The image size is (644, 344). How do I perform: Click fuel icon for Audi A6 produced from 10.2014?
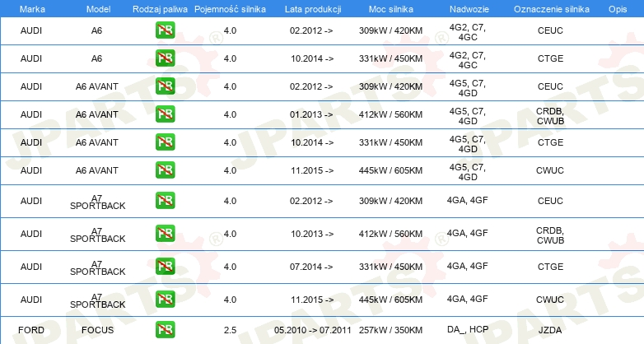tap(166, 59)
